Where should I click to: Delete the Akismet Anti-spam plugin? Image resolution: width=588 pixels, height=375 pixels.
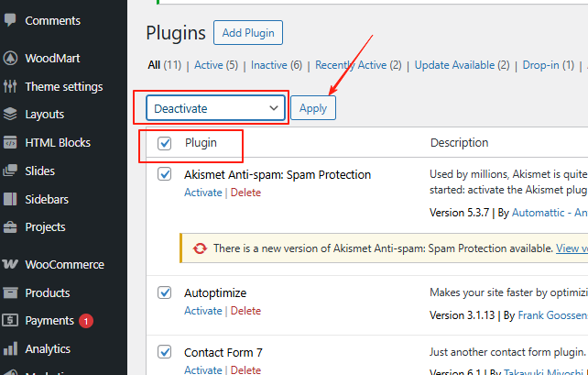click(x=245, y=193)
